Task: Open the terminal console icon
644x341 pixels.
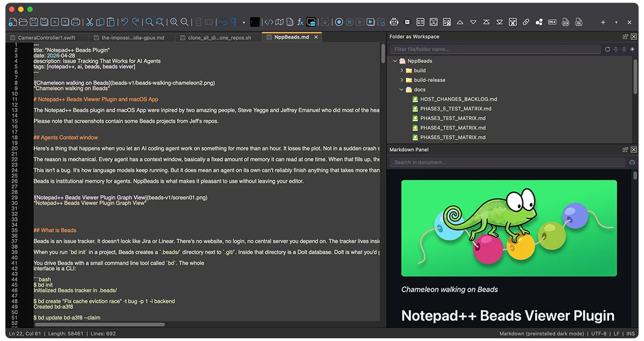Action: click(x=255, y=22)
